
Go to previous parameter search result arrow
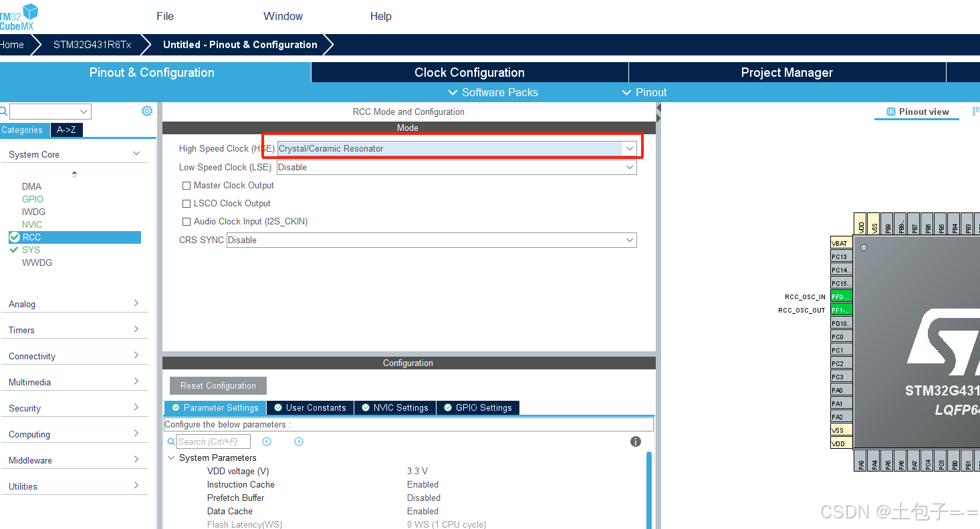[267, 442]
